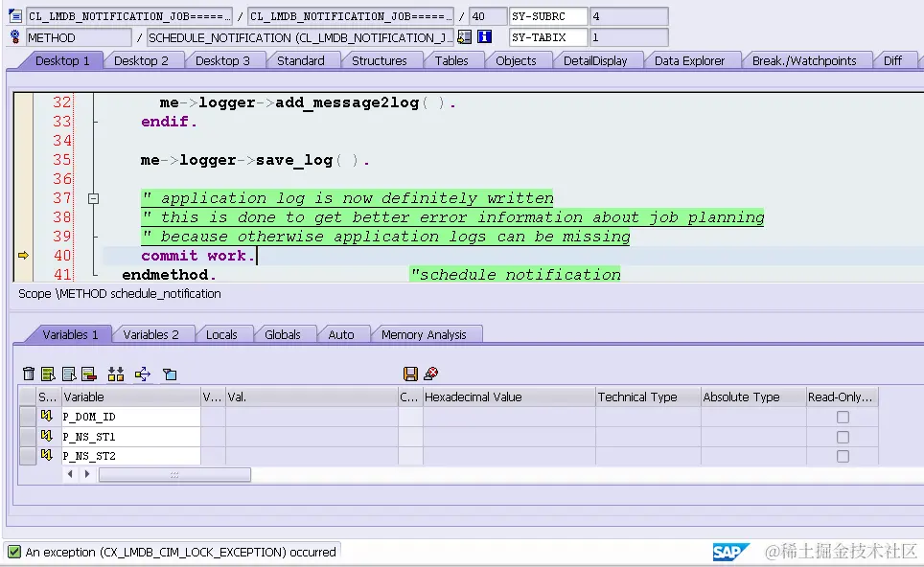Click the yellow boxes with down arrows icon
924x567 pixels.
pos(116,374)
